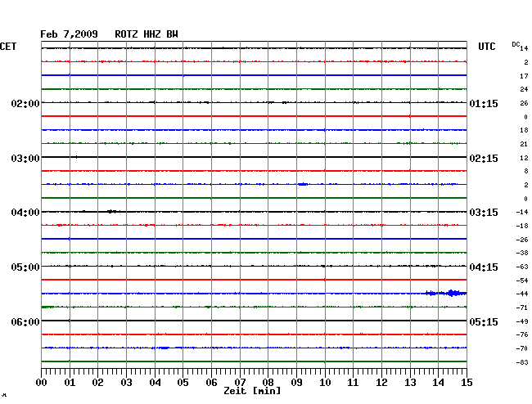Select minute tick label 12
The height and width of the screenshot is (404, 532).
point(381,383)
